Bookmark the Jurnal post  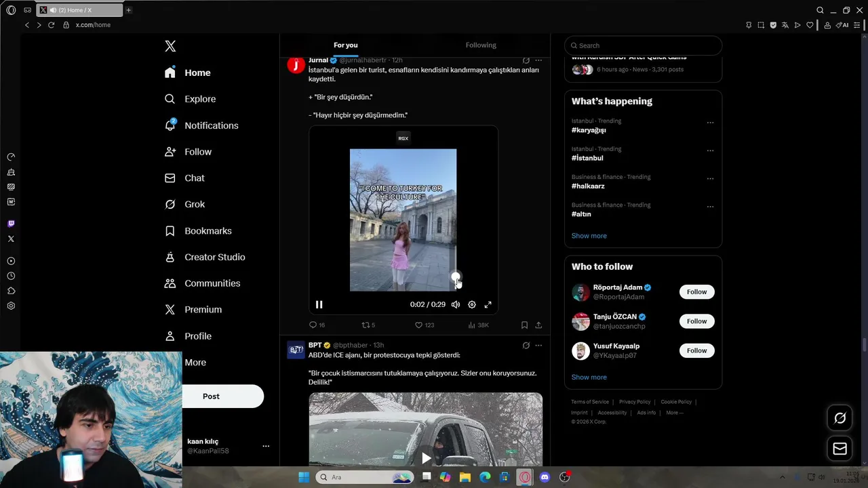[524, 325]
